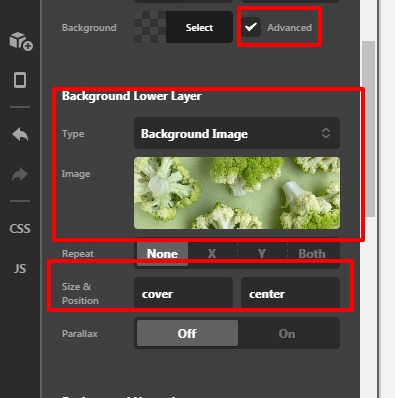Click the Type label

[73, 134]
